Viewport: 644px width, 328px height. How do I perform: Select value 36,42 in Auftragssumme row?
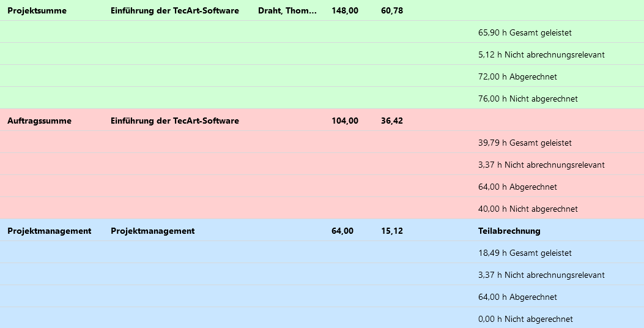click(392, 121)
